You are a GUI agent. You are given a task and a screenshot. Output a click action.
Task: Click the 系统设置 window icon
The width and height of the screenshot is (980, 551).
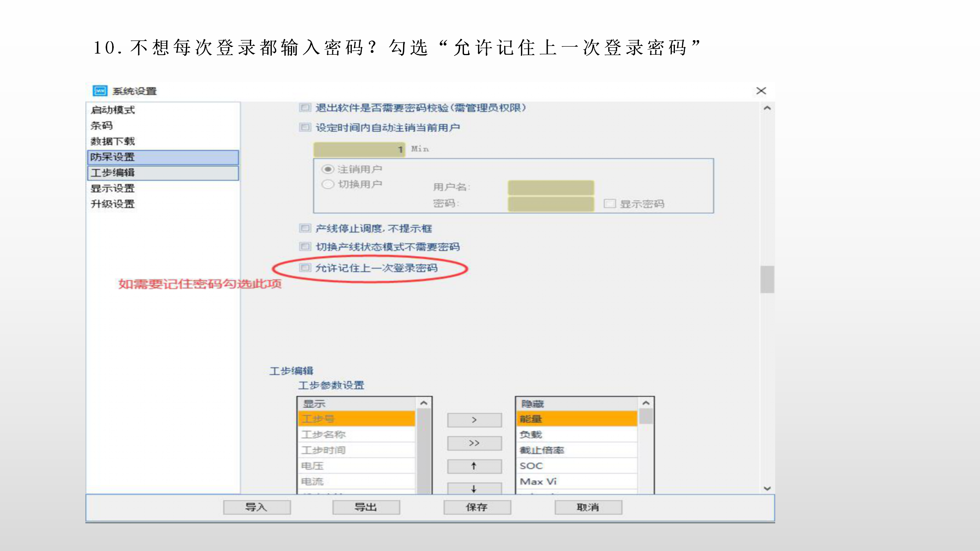click(100, 91)
